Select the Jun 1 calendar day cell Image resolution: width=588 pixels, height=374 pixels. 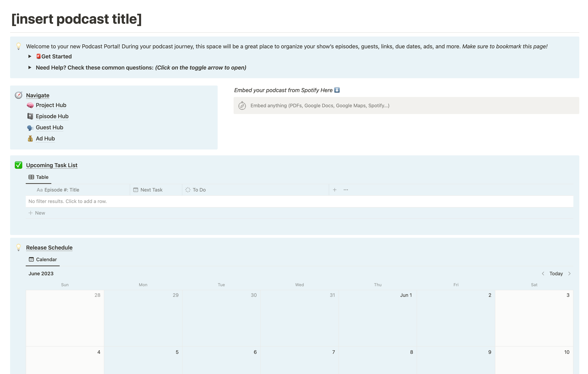[378, 318]
